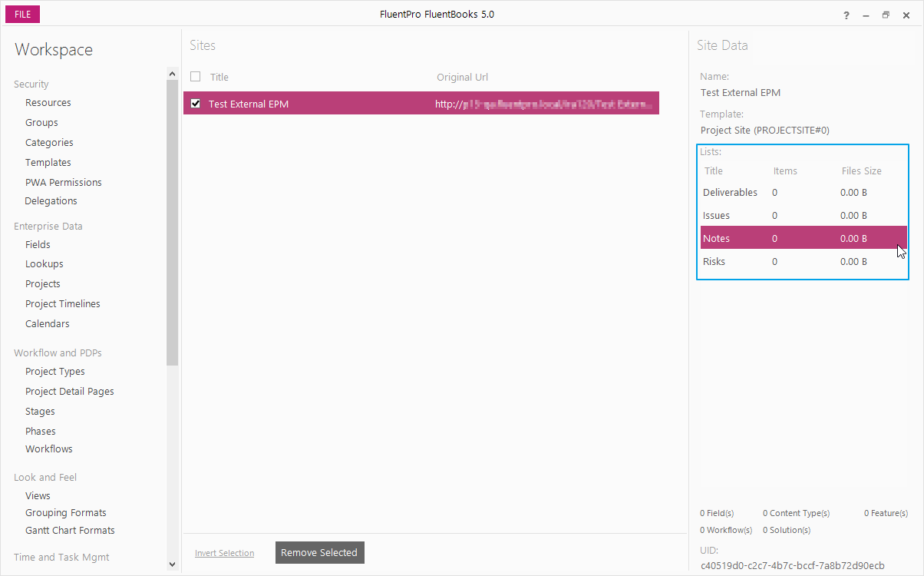Sort sites by the Title column header
The width and height of the screenshot is (924, 576).
[219, 77]
